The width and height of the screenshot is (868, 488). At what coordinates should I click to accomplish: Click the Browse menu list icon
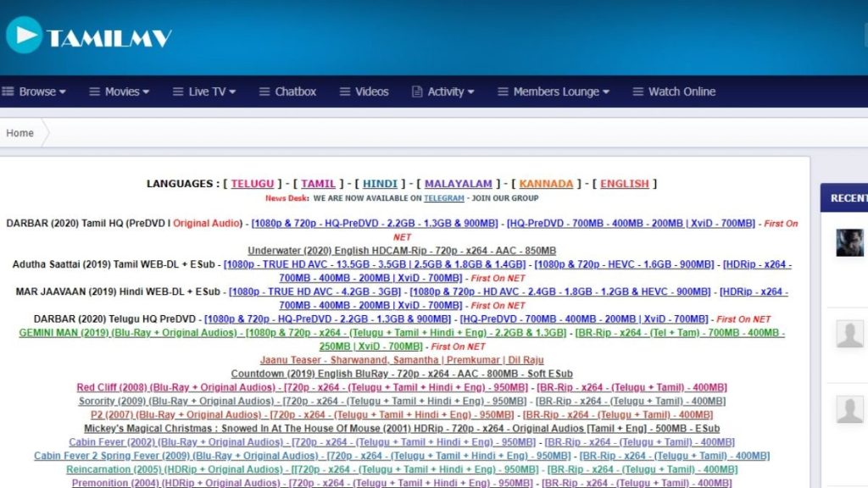pos(7,91)
